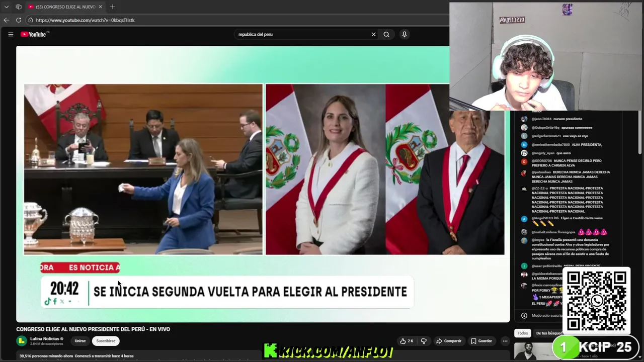Click the video title CONGRESO ELIGE AL NUEVO PRESIDENTE
The height and width of the screenshot is (362, 644).
tap(93, 329)
